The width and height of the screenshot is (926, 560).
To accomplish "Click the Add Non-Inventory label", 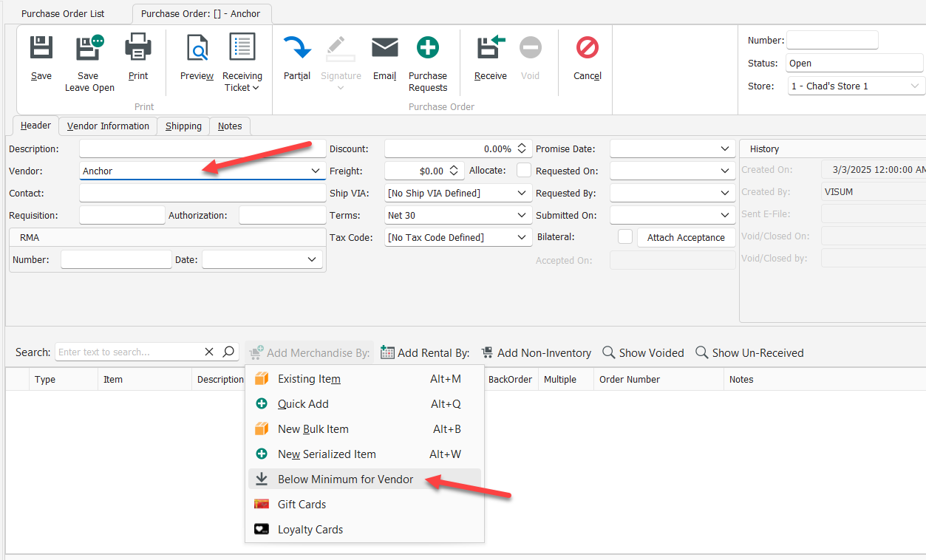I will click(x=545, y=353).
